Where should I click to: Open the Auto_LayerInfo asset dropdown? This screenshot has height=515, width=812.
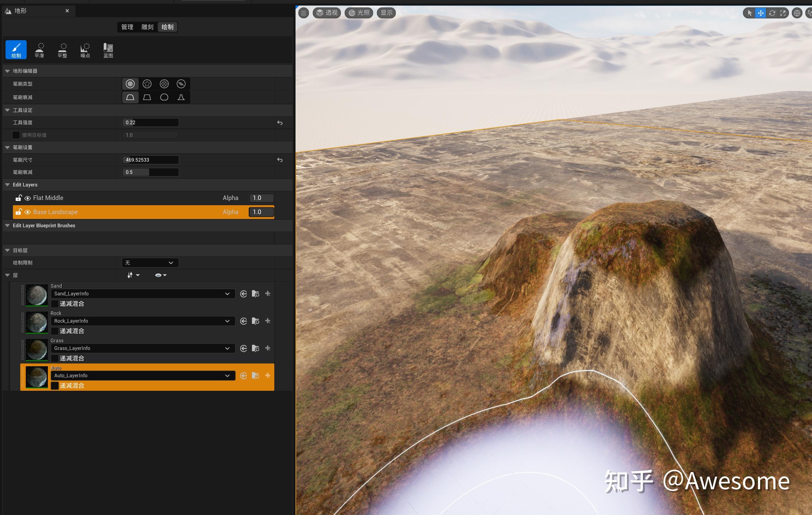click(143, 376)
